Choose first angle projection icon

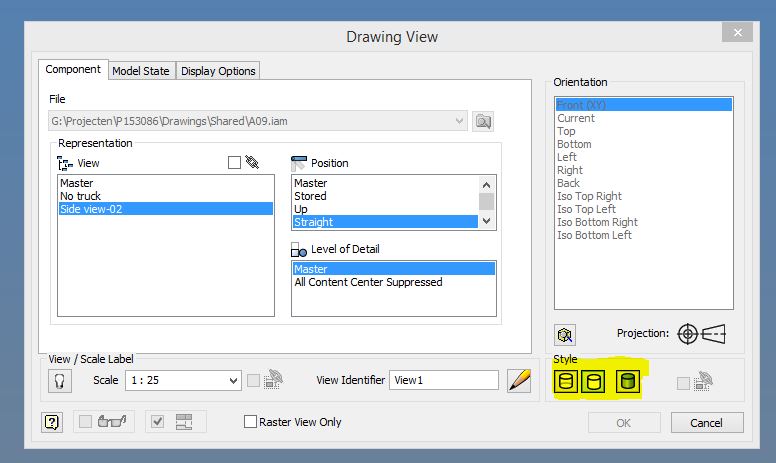[687, 334]
